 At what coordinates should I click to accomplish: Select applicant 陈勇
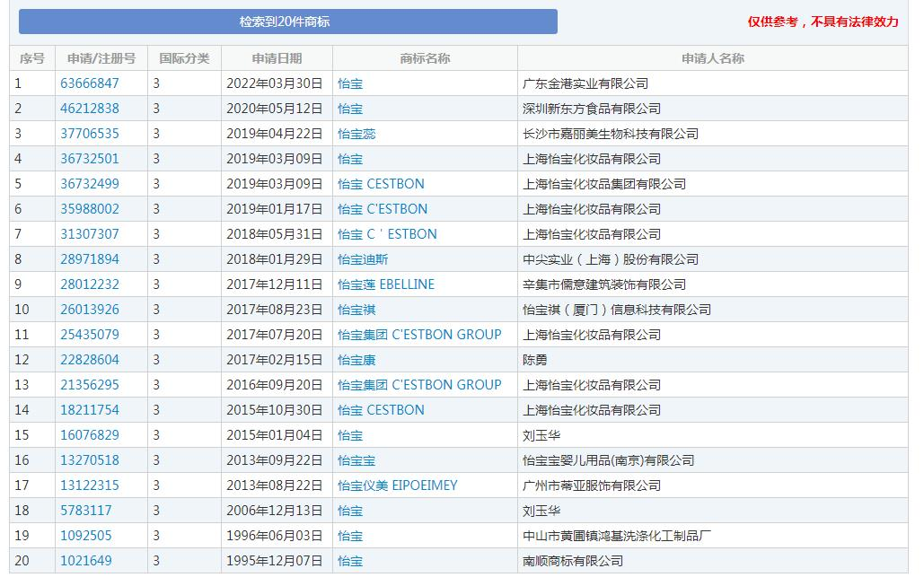tap(534, 360)
